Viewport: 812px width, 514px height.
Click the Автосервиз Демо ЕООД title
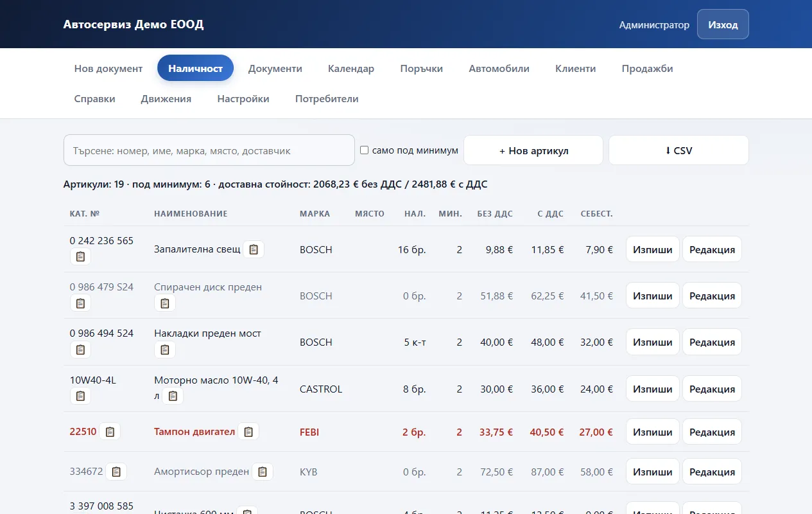134,24
